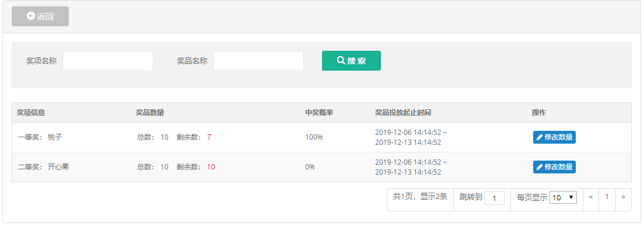
Task: Click the 奖品投放起止时间 column header
Action: [403, 113]
